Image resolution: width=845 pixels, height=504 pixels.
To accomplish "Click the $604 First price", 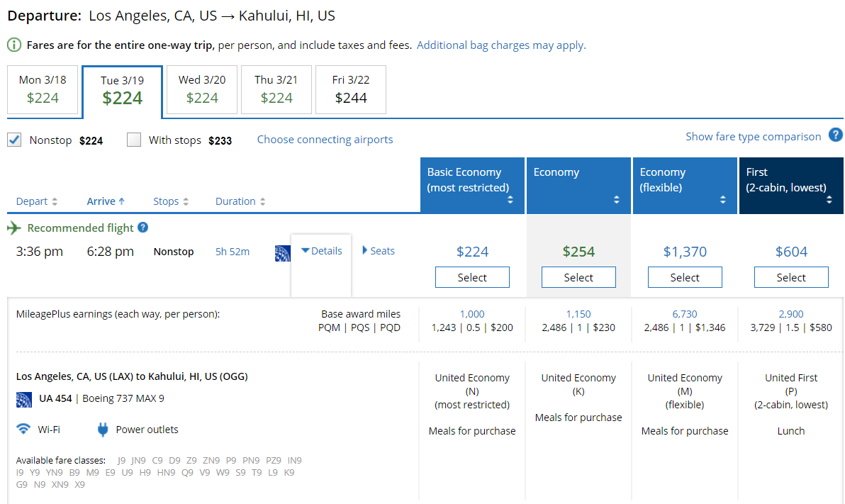I will (791, 252).
